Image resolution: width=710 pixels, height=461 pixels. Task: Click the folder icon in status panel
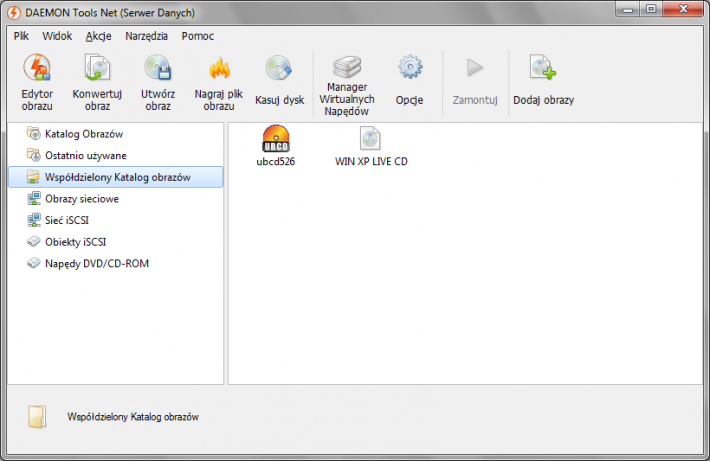click(x=37, y=417)
